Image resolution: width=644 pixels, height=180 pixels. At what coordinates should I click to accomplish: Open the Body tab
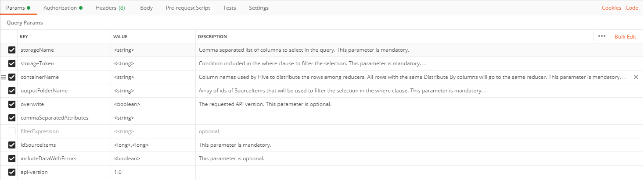click(146, 8)
